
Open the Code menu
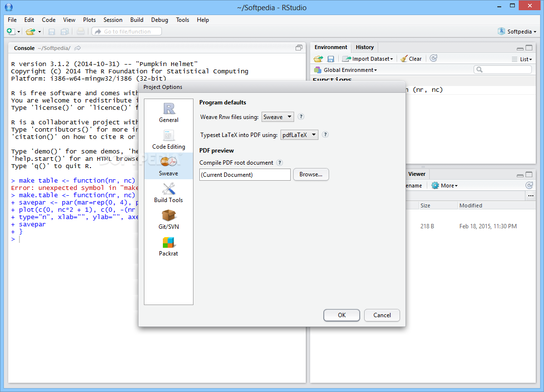click(x=49, y=20)
